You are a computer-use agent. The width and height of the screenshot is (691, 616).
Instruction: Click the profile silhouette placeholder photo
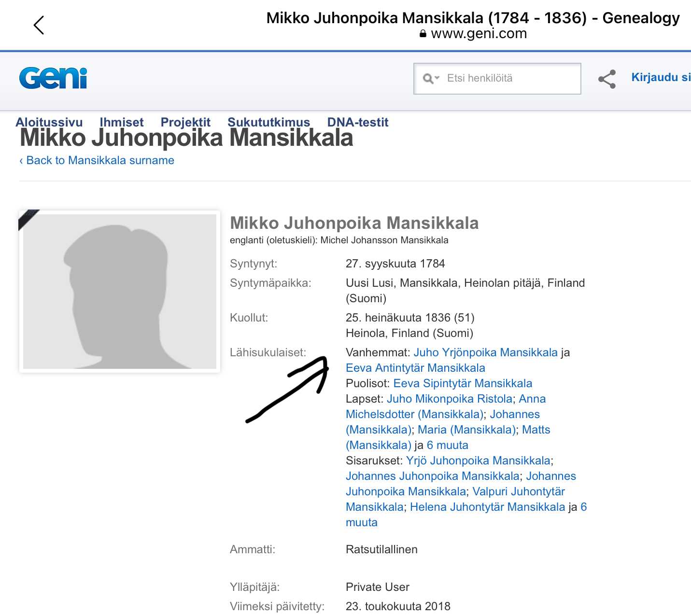tap(120, 292)
